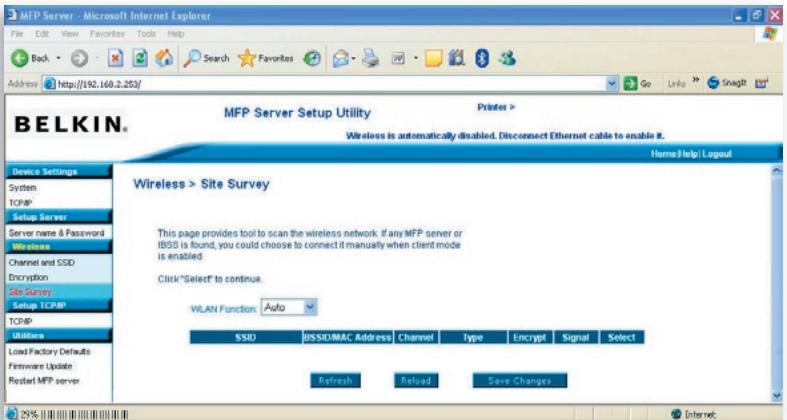Open the Encryption sidebar page
This screenshot has height=420, width=787.
tap(29, 277)
